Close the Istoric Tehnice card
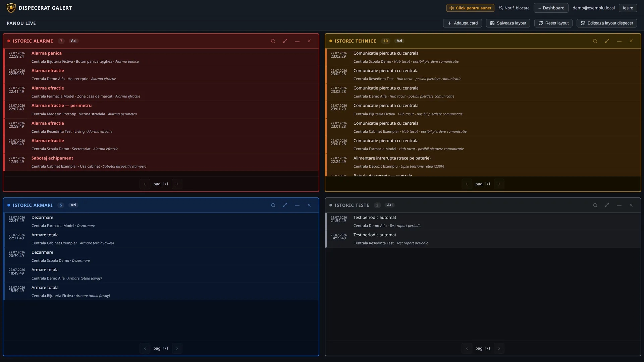Viewport: 644px width, 362px height. pyautogui.click(x=631, y=41)
